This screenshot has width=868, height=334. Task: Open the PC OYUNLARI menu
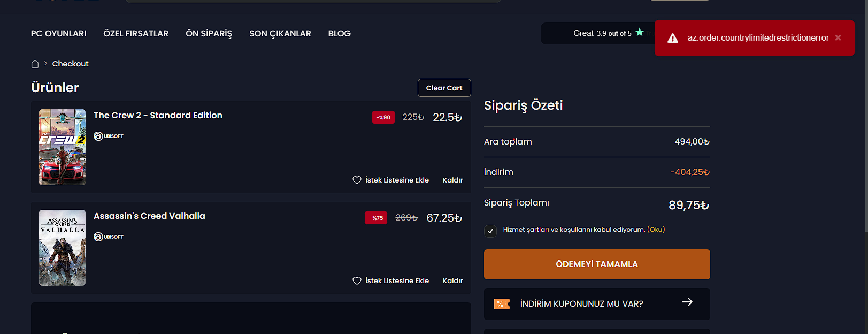pyautogui.click(x=58, y=33)
